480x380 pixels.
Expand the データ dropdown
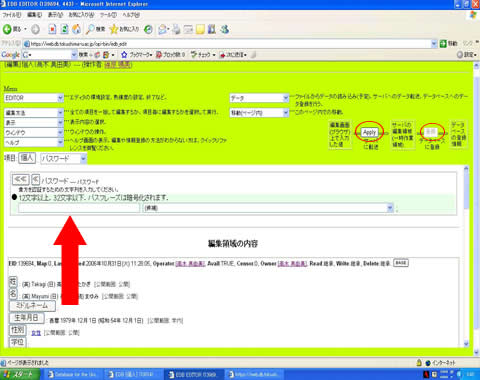click(x=259, y=98)
